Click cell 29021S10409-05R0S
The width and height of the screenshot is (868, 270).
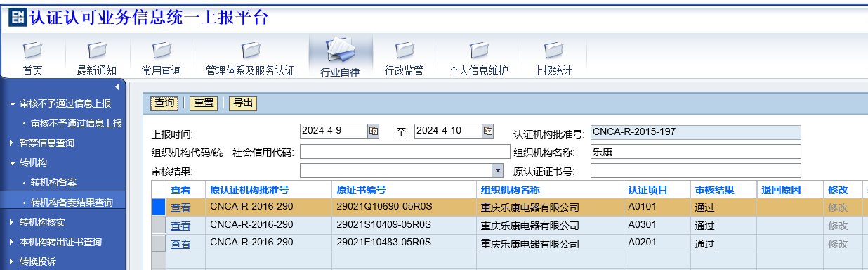(404, 225)
